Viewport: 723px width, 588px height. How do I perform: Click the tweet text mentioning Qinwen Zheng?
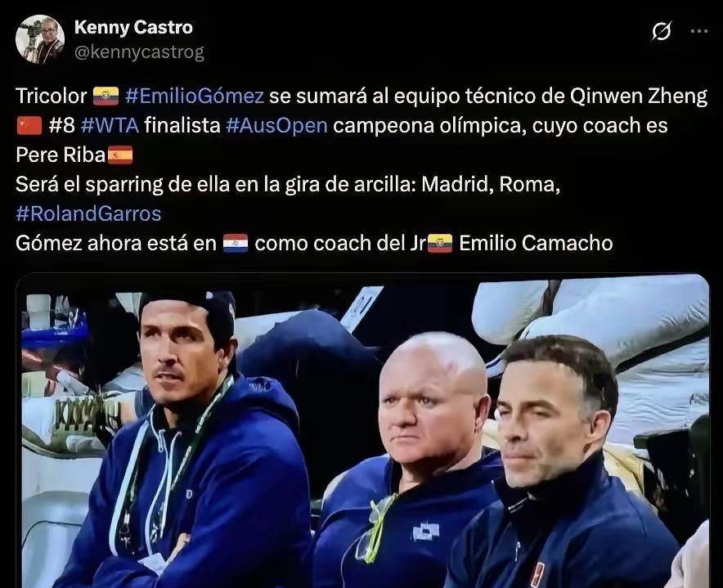click(361, 125)
